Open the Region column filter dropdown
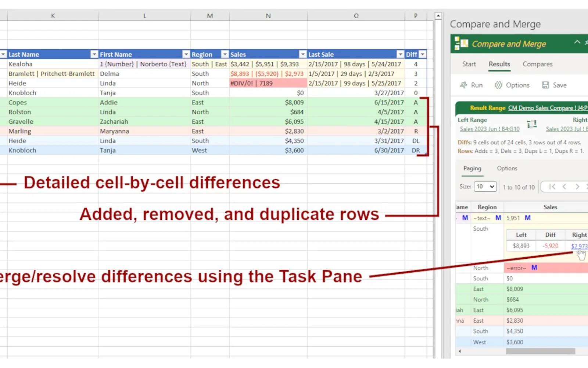588x368 pixels. click(x=225, y=54)
